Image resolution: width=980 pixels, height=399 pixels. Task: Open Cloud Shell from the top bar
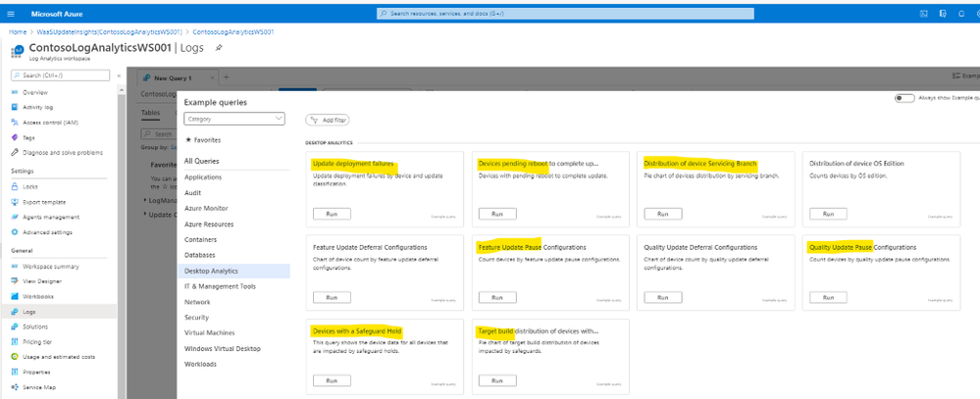coord(923,14)
